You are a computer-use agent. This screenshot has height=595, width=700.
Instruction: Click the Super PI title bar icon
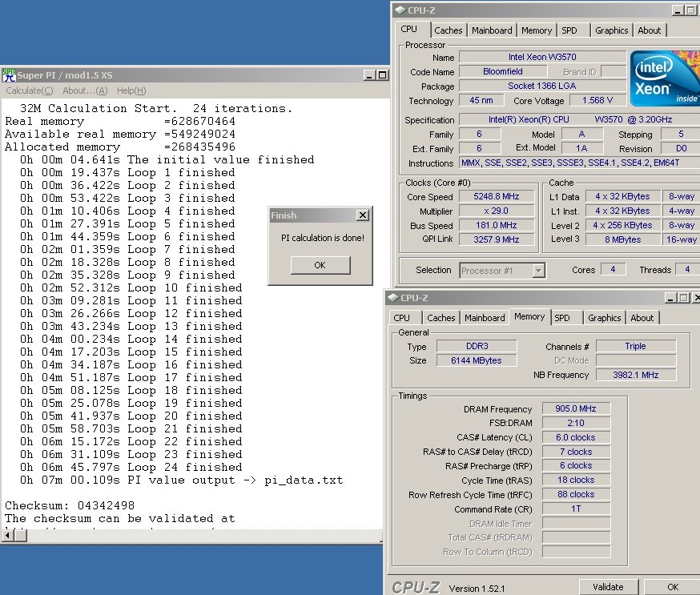tap(9, 75)
